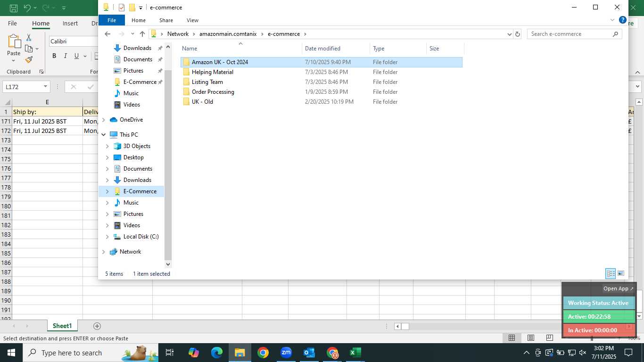The height and width of the screenshot is (362, 644).
Task: Switch Excel to Normal view
Action: click(512, 338)
